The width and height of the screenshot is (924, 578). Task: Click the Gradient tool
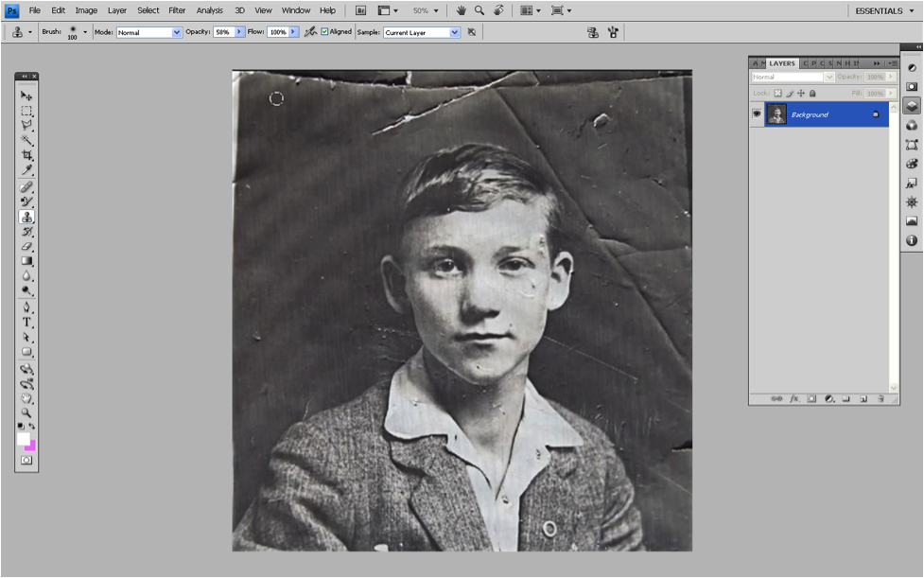click(26, 261)
